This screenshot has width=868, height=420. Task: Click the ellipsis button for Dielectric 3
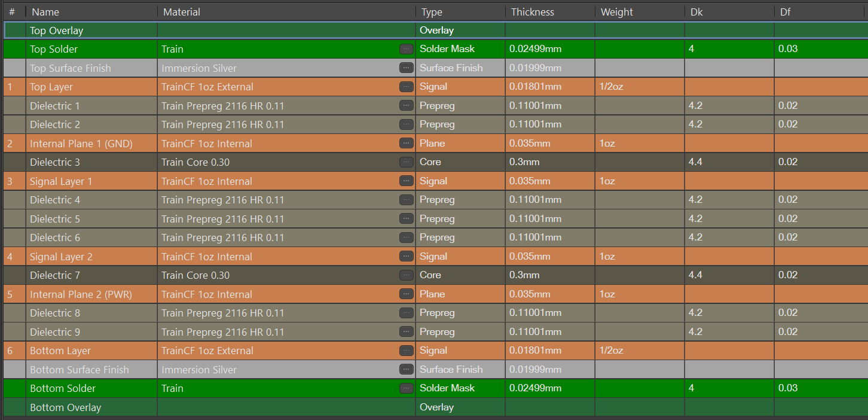pyautogui.click(x=407, y=162)
